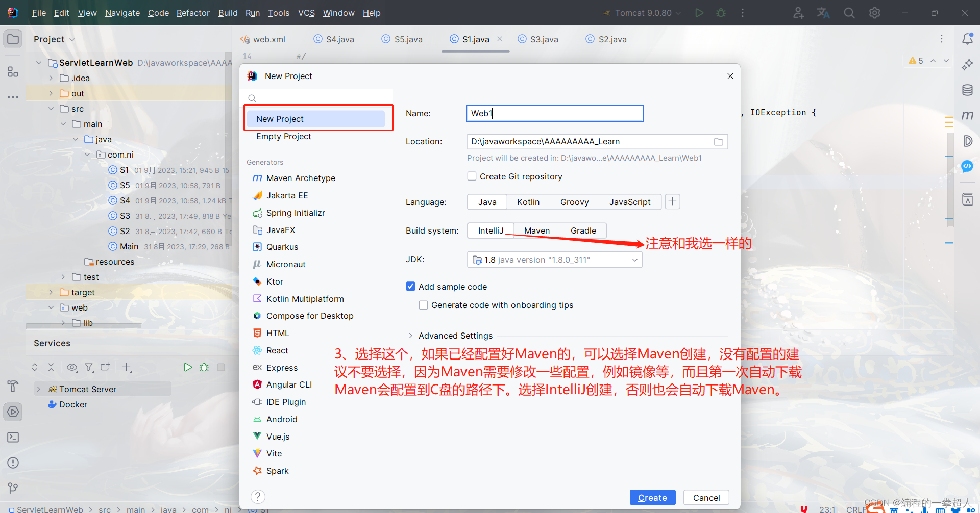Click the project Name input field
The image size is (980, 513).
pos(555,113)
